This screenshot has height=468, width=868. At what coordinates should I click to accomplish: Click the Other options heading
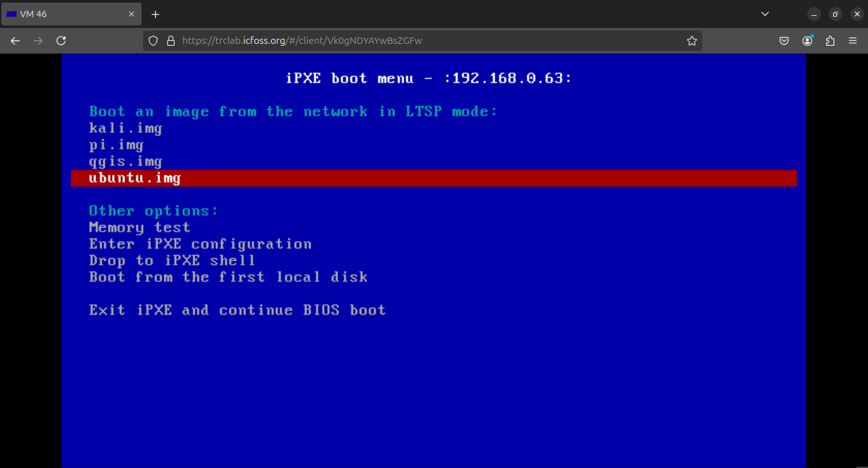point(153,211)
